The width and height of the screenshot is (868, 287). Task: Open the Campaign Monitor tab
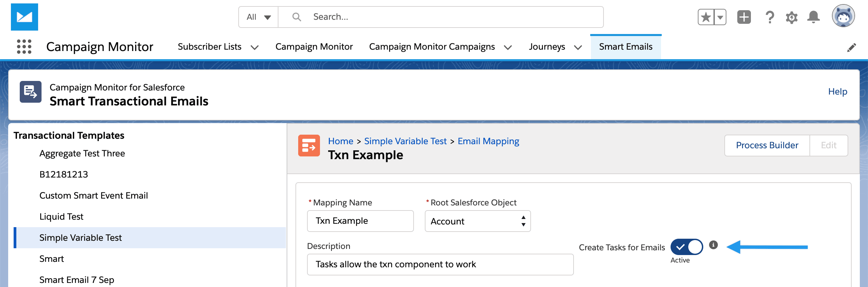coord(314,47)
